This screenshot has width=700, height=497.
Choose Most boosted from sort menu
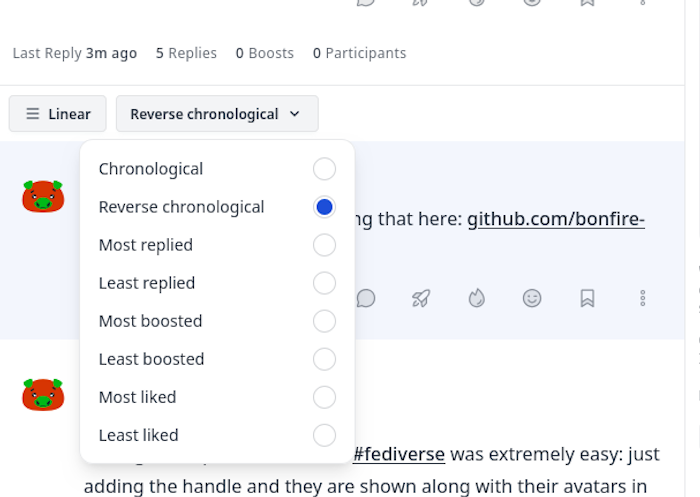pos(151,321)
